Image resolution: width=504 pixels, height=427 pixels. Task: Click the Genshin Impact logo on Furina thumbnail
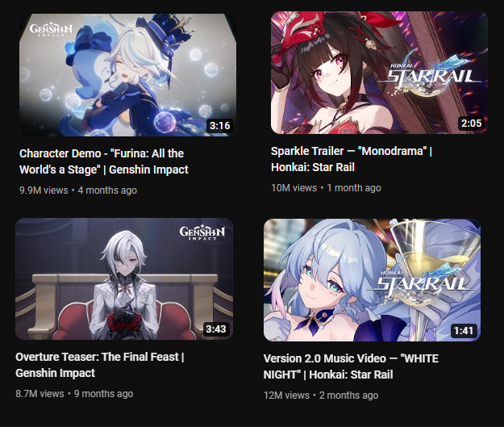(x=51, y=30)
